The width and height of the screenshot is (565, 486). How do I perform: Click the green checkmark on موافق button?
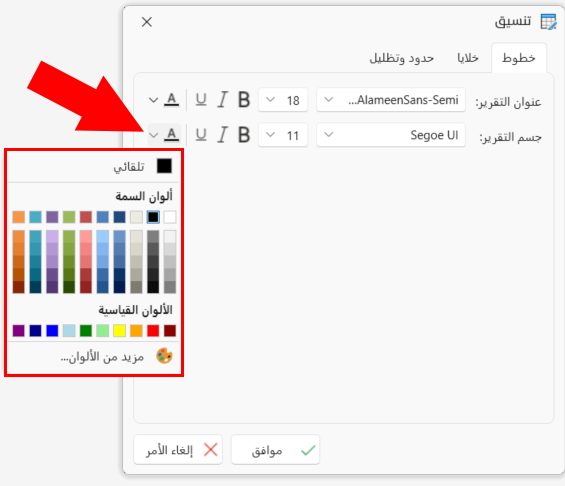pyautogui.click(x=308, y=450)
